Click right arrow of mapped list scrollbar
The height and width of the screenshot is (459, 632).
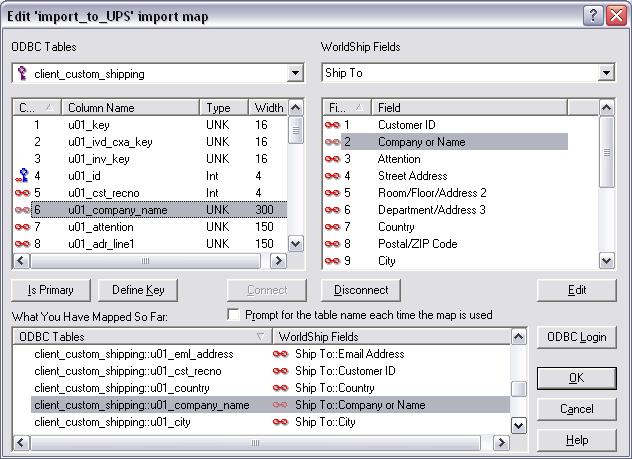click(x=501, y=442)
